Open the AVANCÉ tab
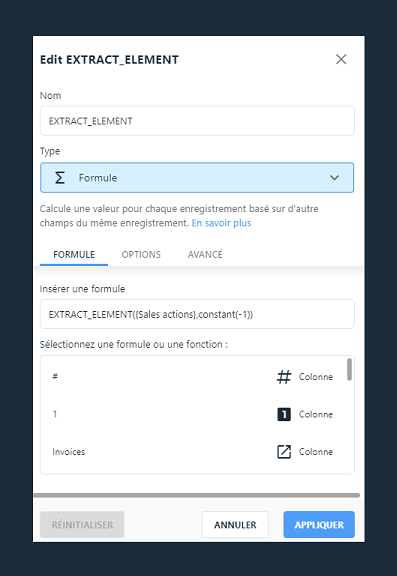Image resolution: width=397 pixels, height=576 pixels. pyautogui.click(x=205, y=255)
